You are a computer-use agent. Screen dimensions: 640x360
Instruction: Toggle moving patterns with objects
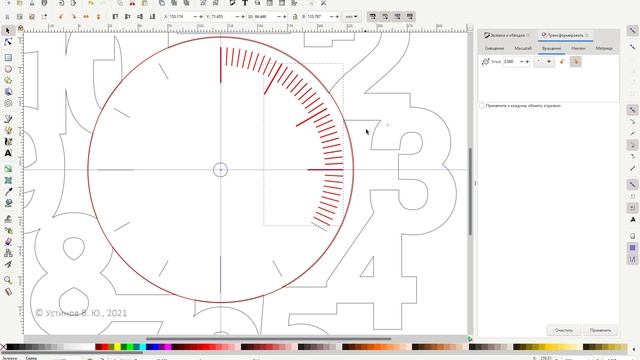(x=410, y=17)
